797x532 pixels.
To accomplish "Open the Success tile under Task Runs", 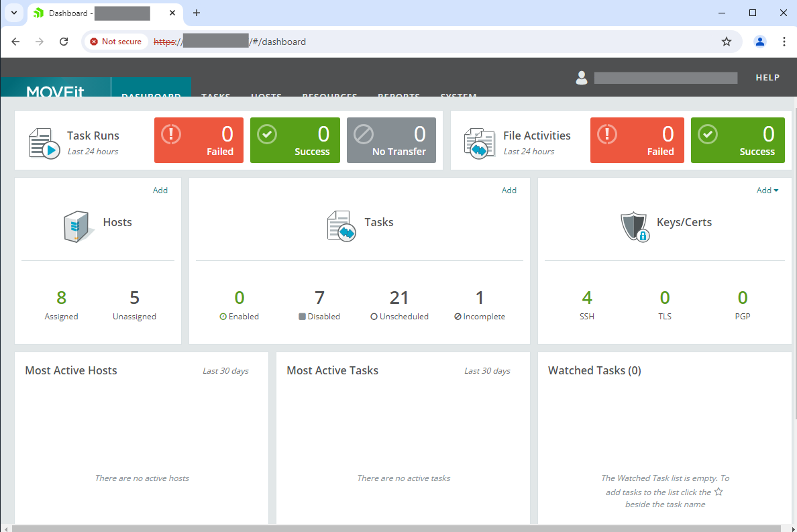I will [x=295, y=140].
